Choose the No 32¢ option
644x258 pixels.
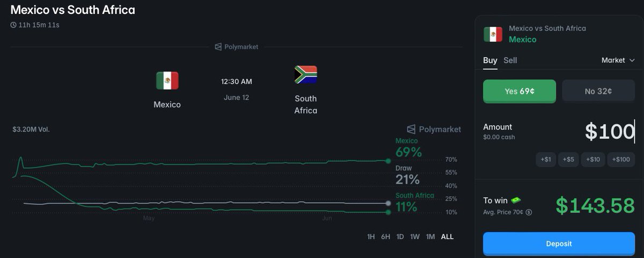(x=598, y=91)
